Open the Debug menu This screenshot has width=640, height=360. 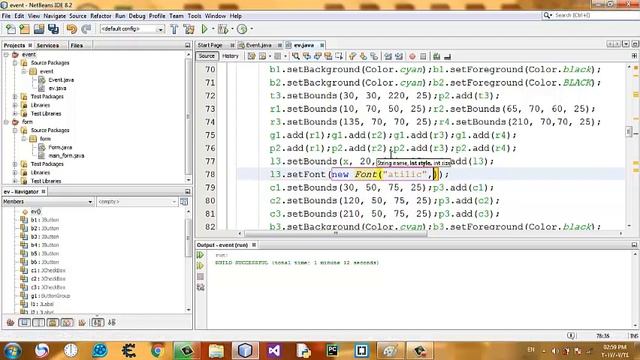point(137,16)
